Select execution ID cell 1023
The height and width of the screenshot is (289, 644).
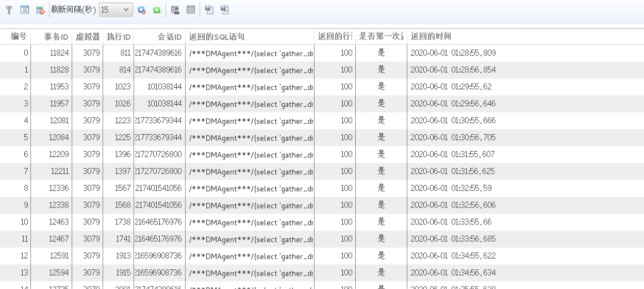click(123, 87)
